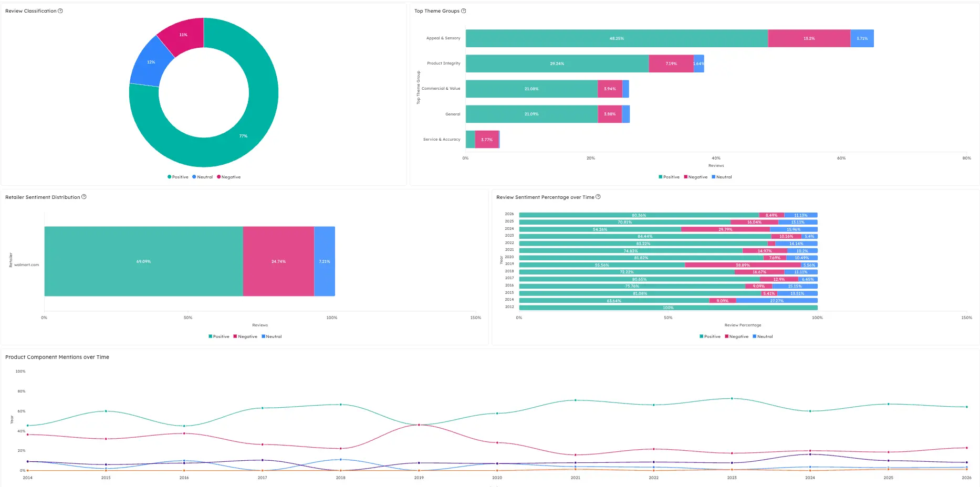Viewport: 980px width, 487px height.
Task: Select the 77% positive donut segment
Action: 243,136
